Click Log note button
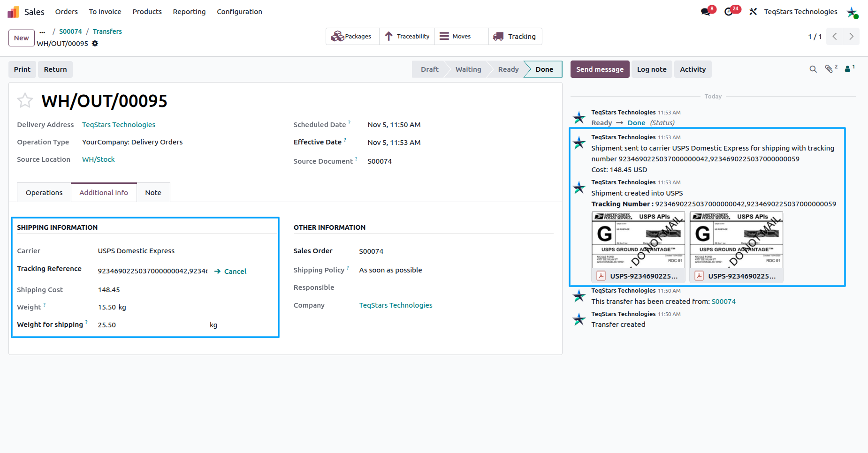This screenshot has height=453, width=868. [x=651, y=69]
